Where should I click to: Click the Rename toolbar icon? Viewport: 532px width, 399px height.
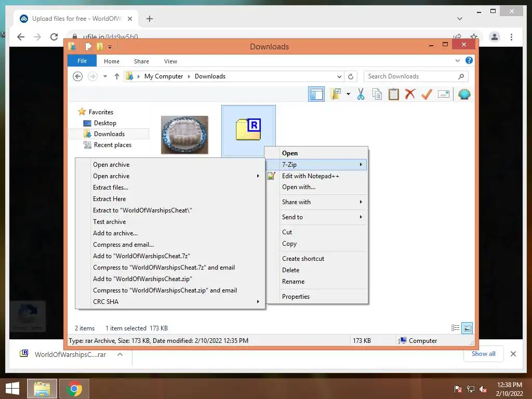[x=444, y=94]
